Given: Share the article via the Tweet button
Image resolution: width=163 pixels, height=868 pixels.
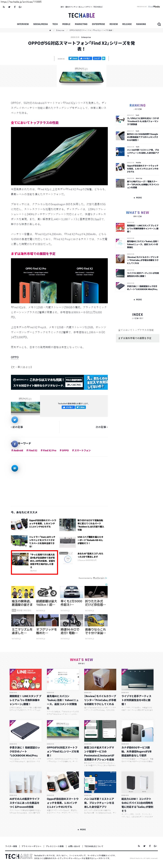Looking at the screenshot, I should 73,58.
